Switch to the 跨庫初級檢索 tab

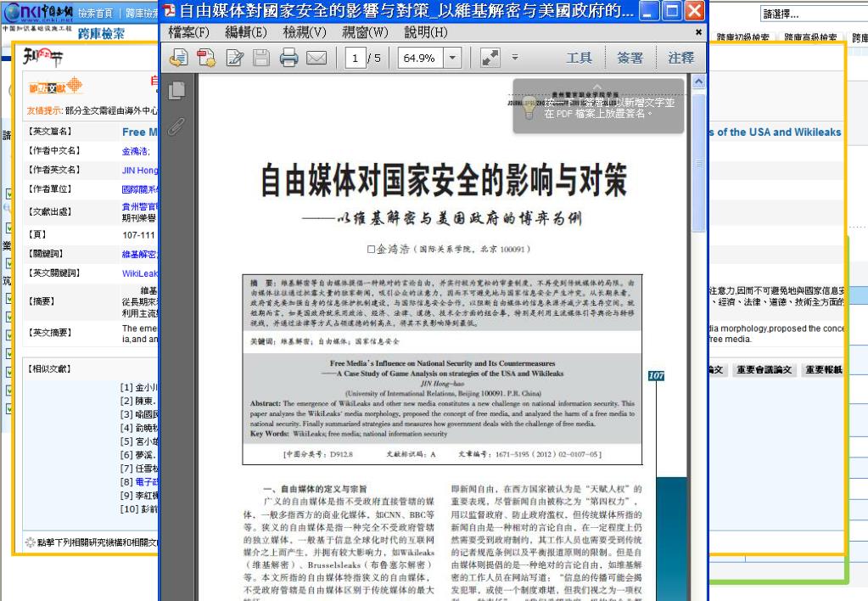[x=743, y=37]
